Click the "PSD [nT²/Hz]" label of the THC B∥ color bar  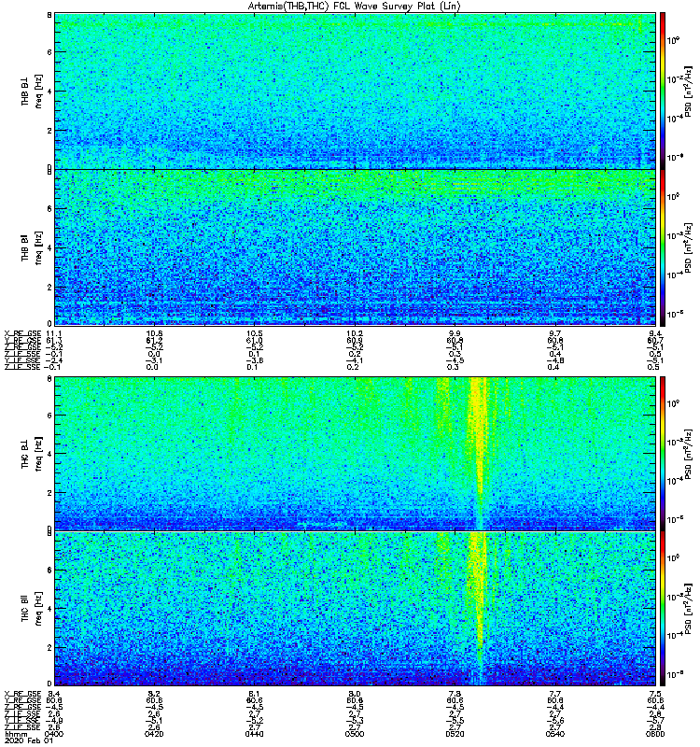pyautogui.click(x=688, y=609)
